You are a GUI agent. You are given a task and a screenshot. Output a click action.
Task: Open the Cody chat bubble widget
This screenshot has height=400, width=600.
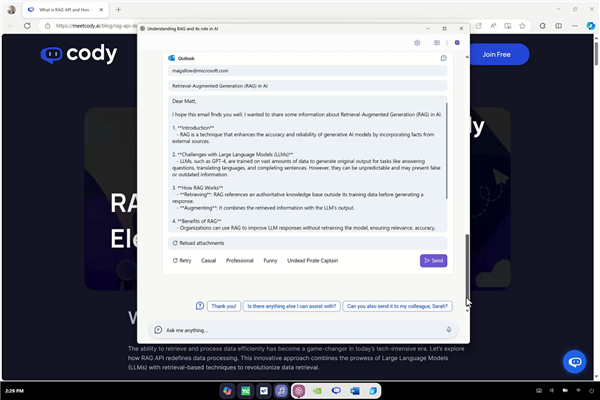(x=574, y=361)
